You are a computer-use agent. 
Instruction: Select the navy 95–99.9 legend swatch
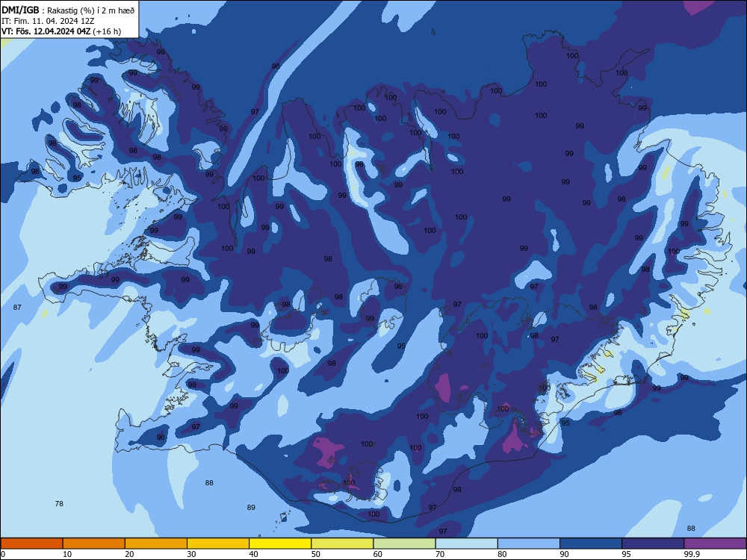coord(653,544)
